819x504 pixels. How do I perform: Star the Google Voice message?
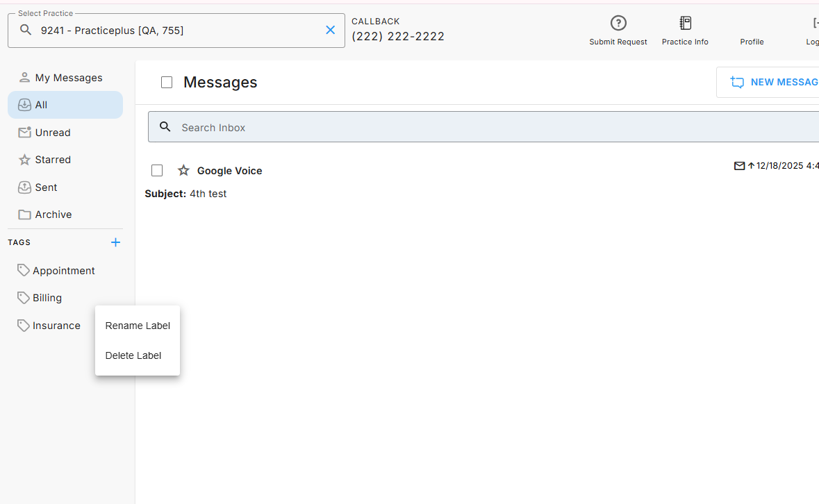[183, 171]
